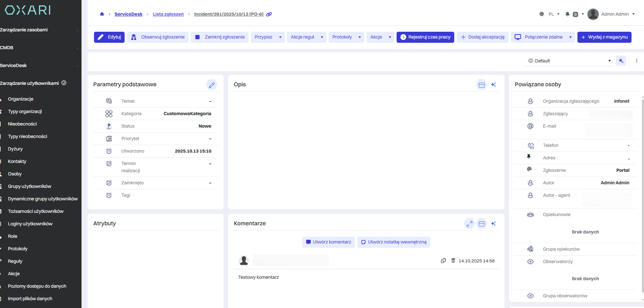This screenshot has width=644, height=308.
Task: Open the Default view dropdown
Action: coord(569,61)
